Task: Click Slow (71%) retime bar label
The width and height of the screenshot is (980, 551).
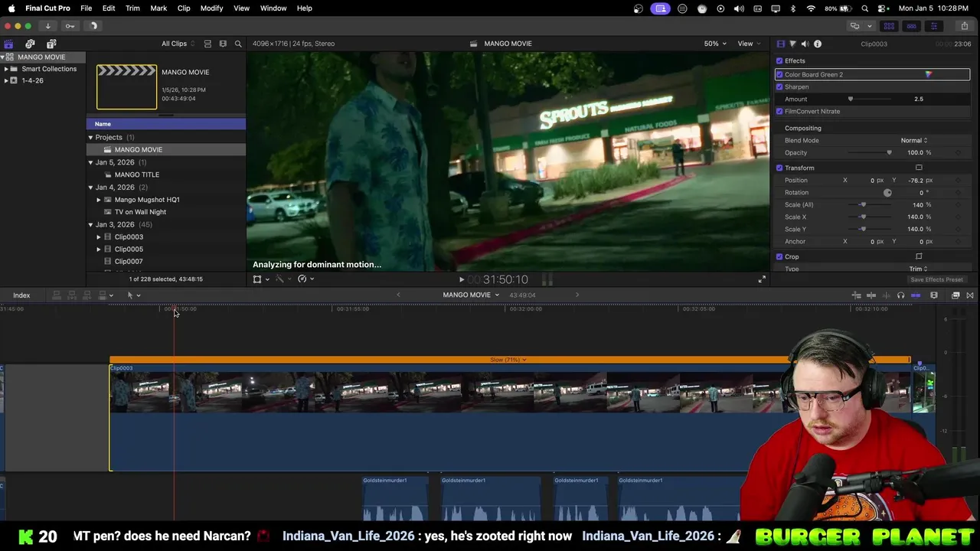Action: point(508,360)
